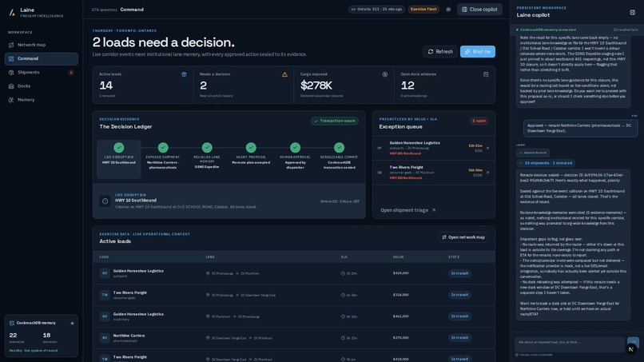
Task: Click the copilot panel layout icon
Action: (x=633, y=12)
